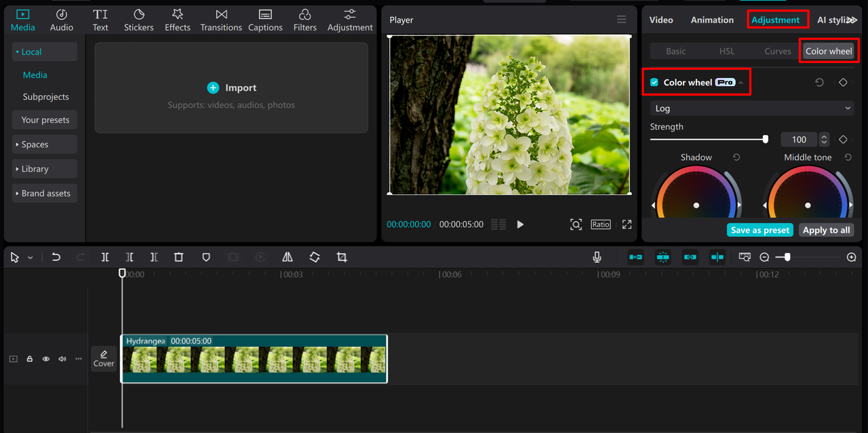Select the Curves adjustment sub-tab
Screen dimensions: 868x433
pos(777,51)
